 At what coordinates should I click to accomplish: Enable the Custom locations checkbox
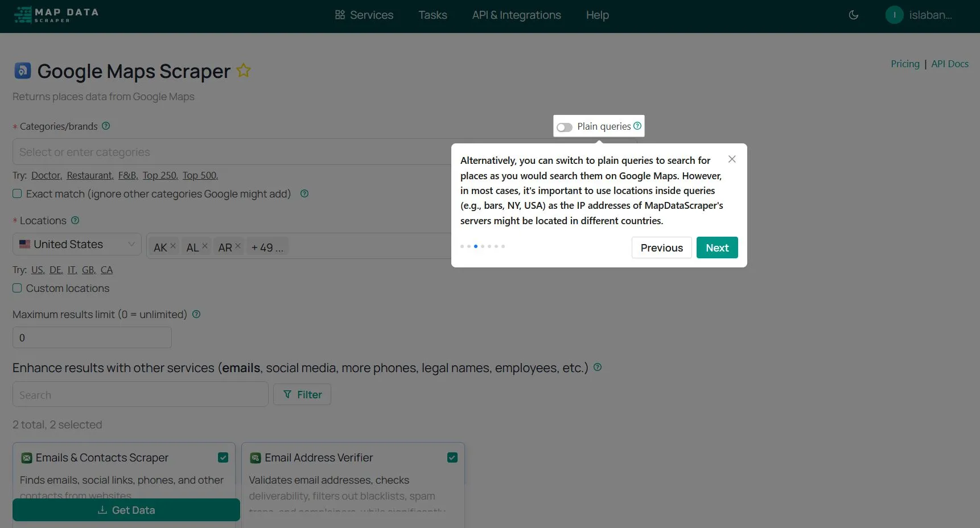click(17, 288)
